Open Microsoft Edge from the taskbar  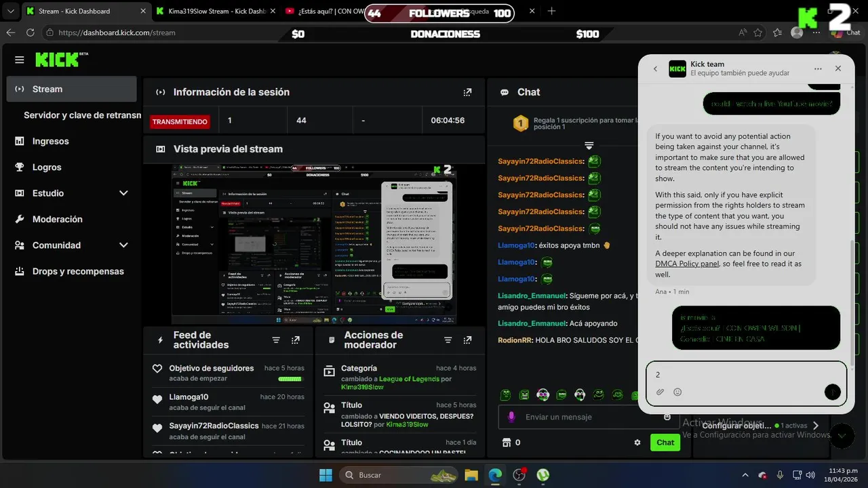click(x=496, y=475)
